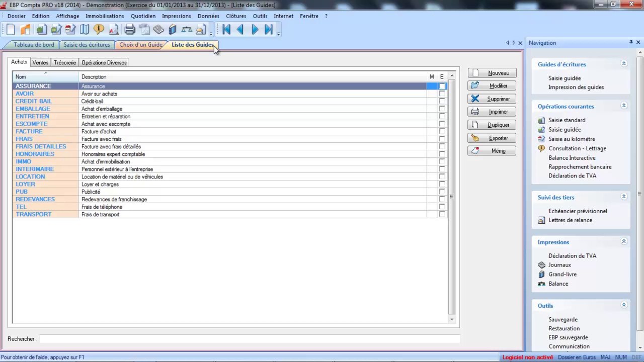The image size is (644, 362).
Task: Close the active Liste des Guides tab
Action: pos(520,43)
